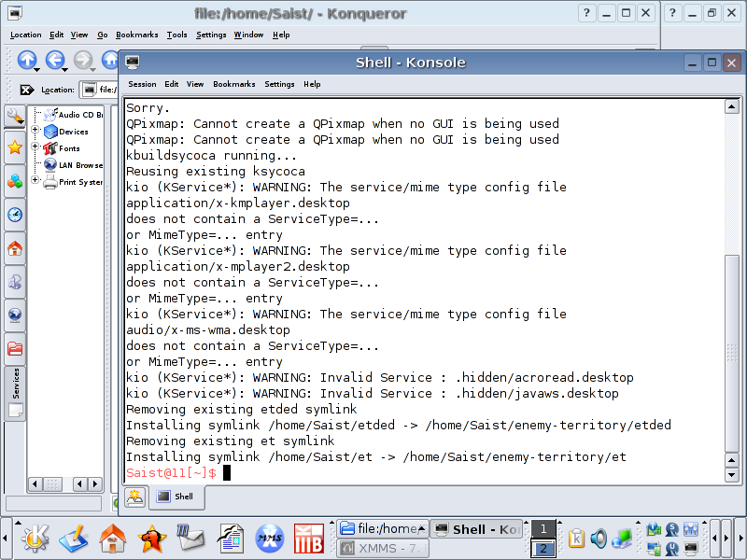Toggle the Services sidebar tab
This screenshot has height=560, width=747.
15,392
